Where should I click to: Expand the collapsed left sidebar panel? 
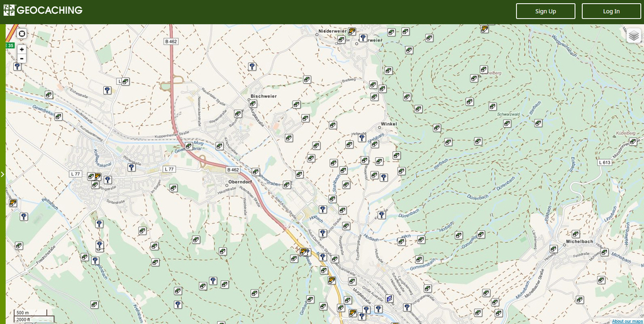pyautogui.click(x=3, y=174)
